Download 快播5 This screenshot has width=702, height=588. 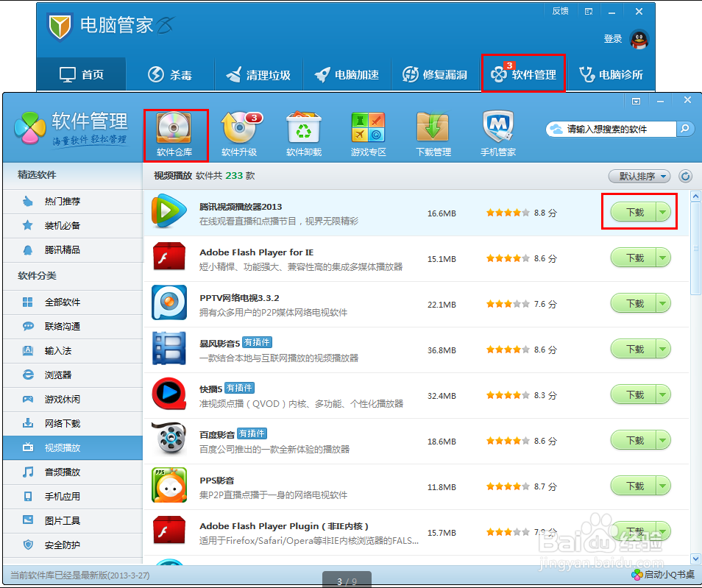click(634, 394)
